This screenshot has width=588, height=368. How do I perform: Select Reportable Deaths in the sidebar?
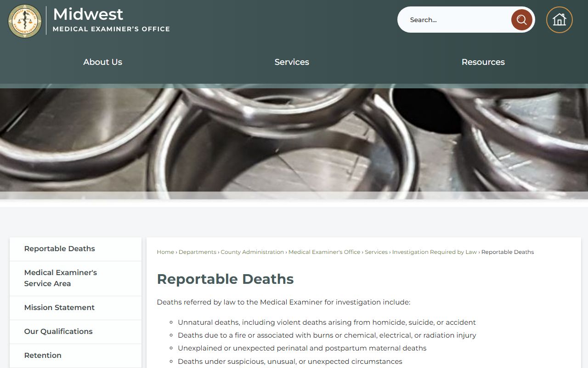pyautogui.click(x=60, y=249)
